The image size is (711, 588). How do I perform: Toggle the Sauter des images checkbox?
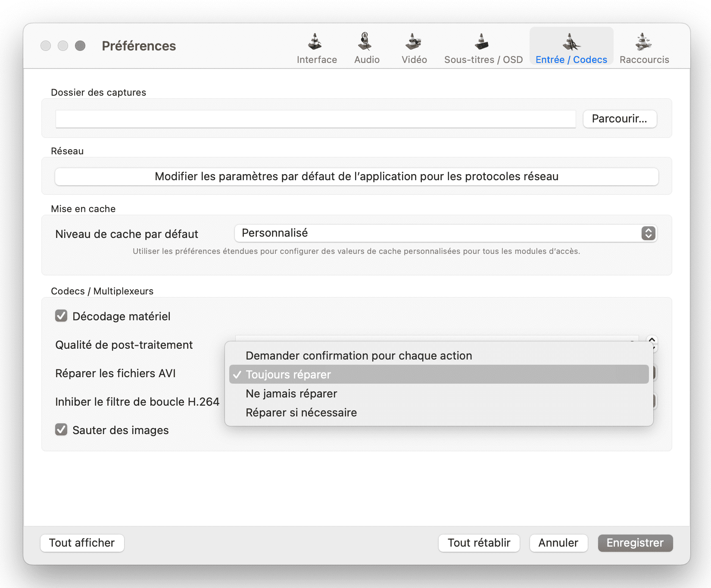[x=61, y=430]
